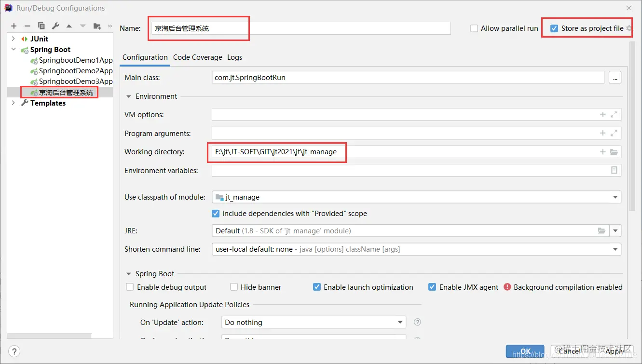Open the wrench edit templates icon in toolbar
642x364 pixels.
[55, 26]
